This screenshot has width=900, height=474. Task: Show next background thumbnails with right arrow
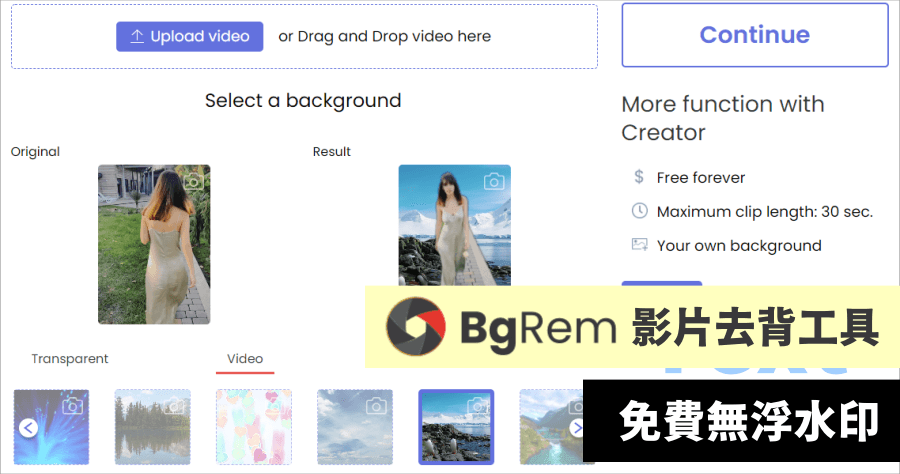577,428
